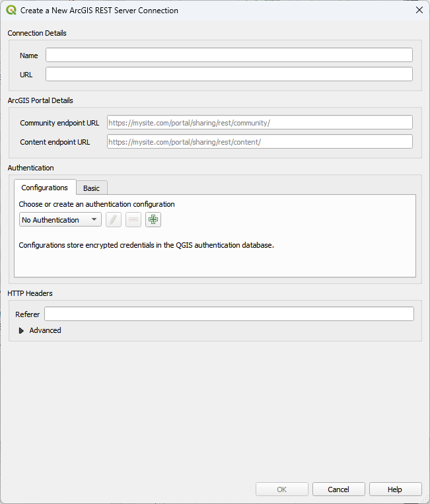The image size is (430, 504).
Task: Click the remove authentication configuration minus icon
Action: coord(133,220)
